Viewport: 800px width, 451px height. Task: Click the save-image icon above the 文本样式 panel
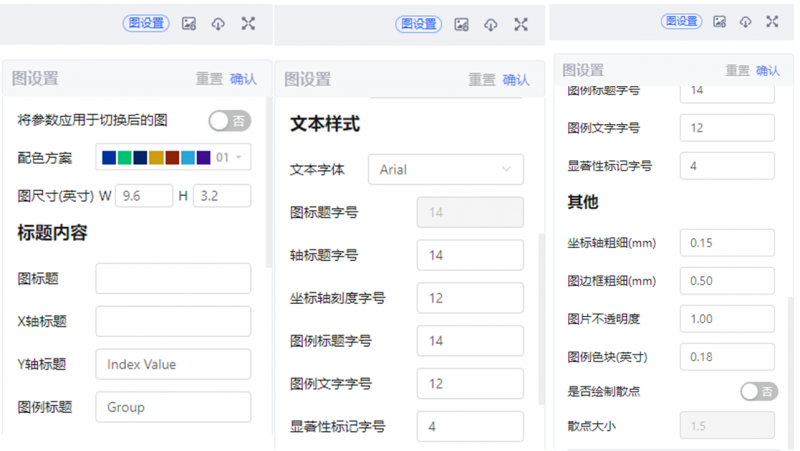(462, 25)
